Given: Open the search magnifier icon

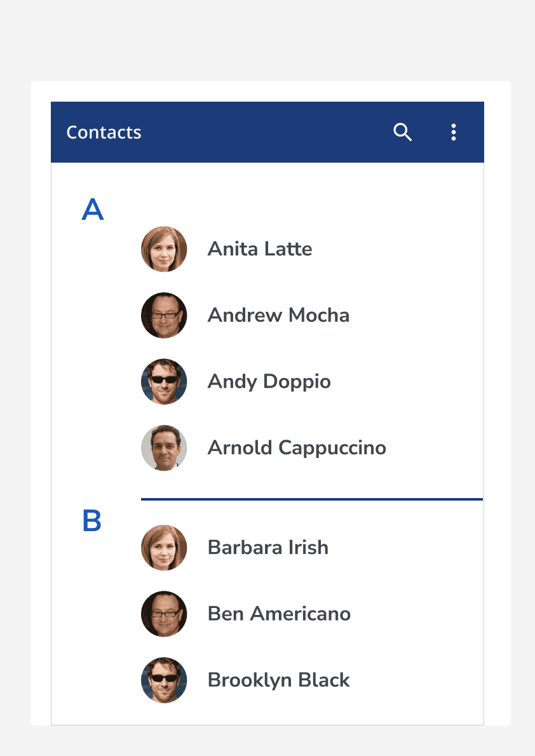Looking at the screenshot, I should tap(403, 132).
